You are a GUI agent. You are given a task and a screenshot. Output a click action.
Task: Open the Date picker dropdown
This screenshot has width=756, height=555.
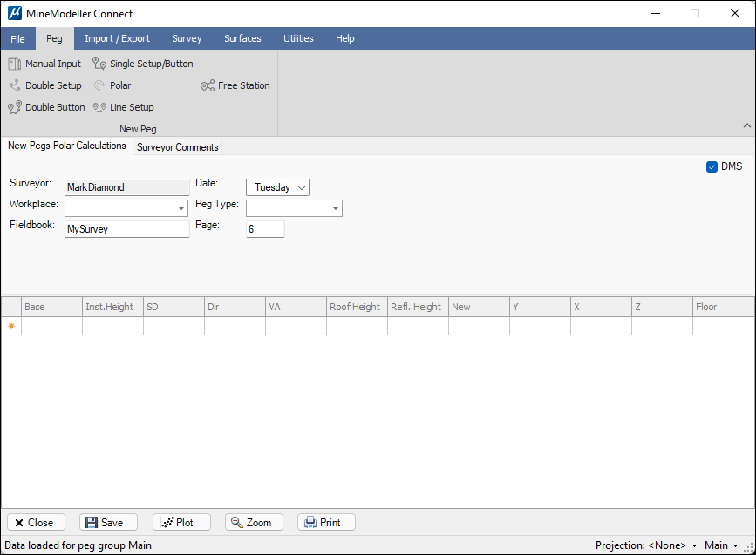click(x=302, y=187)
